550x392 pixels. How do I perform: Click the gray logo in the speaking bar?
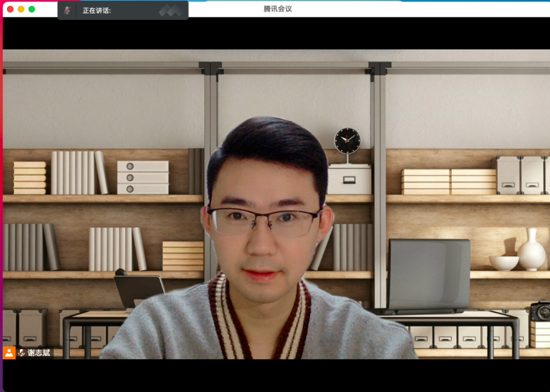point(170,10)
